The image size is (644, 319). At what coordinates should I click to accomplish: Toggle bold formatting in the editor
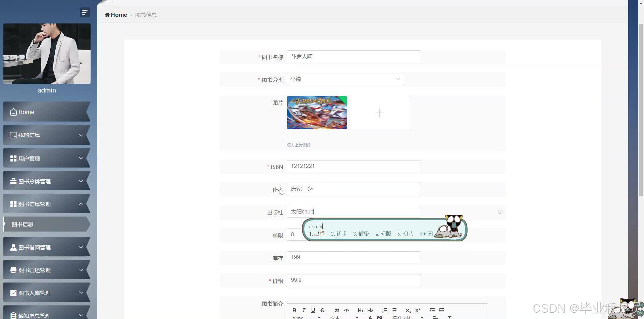[294, 310]
